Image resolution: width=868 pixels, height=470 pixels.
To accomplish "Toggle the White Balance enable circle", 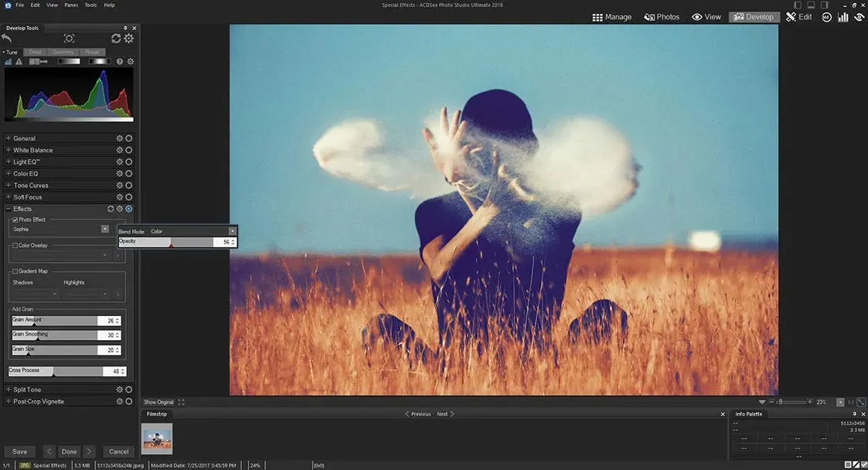I will click(129, 150).
